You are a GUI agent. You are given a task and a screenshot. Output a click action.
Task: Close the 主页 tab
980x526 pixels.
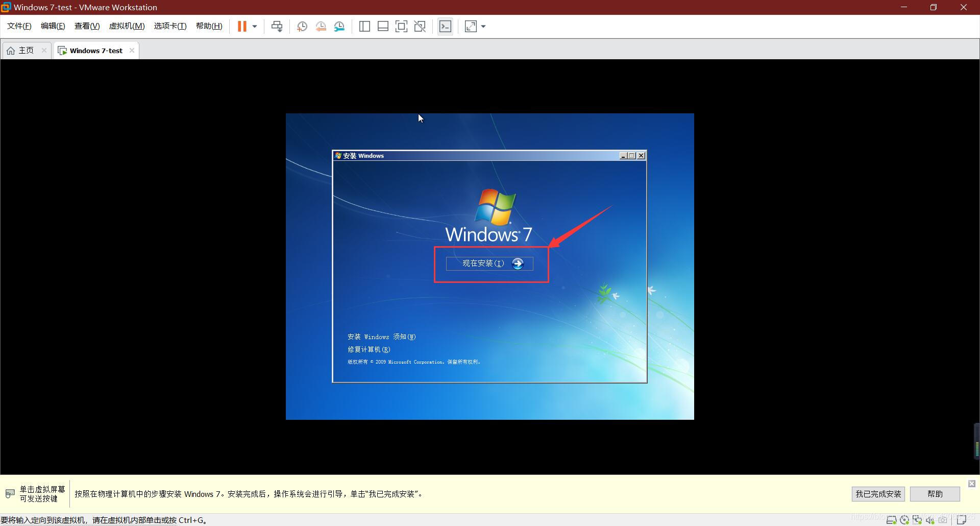[x=44, y=50]
